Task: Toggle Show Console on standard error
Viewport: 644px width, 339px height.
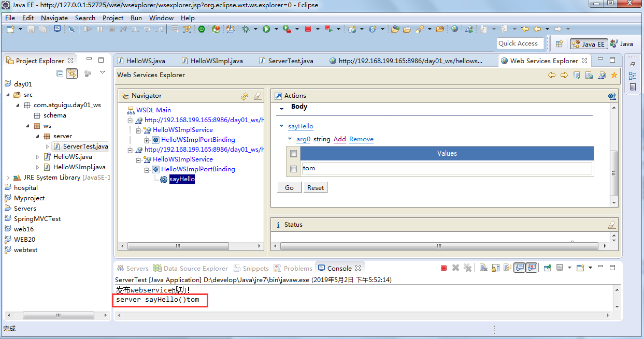Action: 532,268
